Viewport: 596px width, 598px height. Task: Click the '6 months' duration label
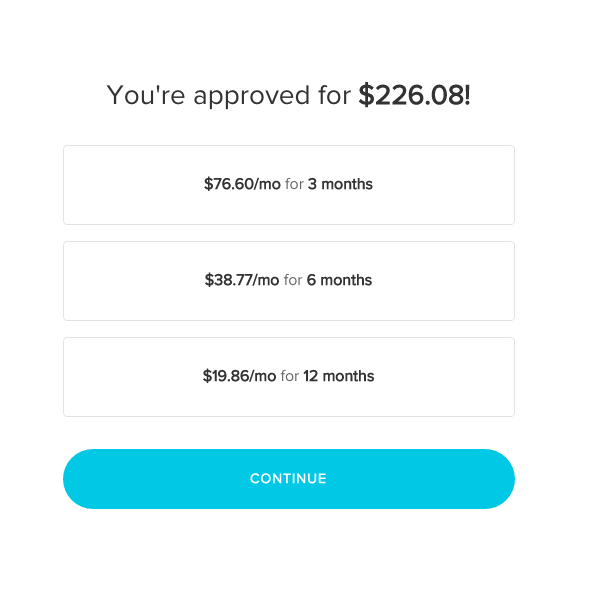point(339,280)
